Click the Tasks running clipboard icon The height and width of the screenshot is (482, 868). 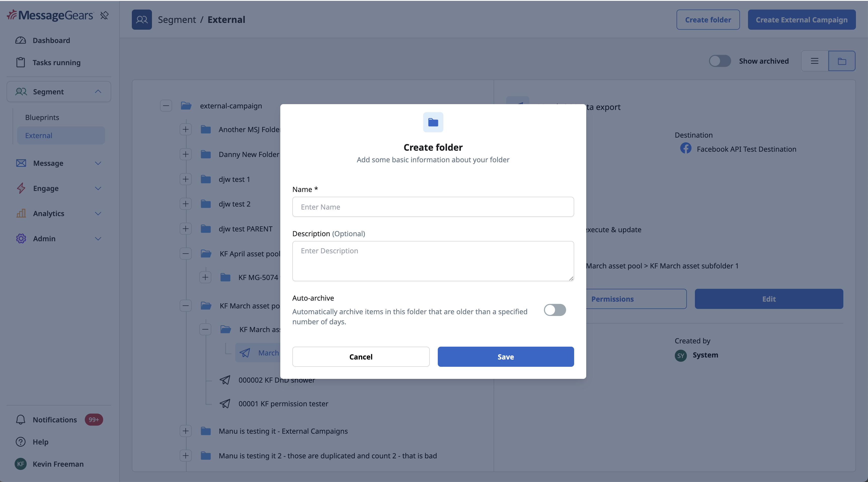21,62
